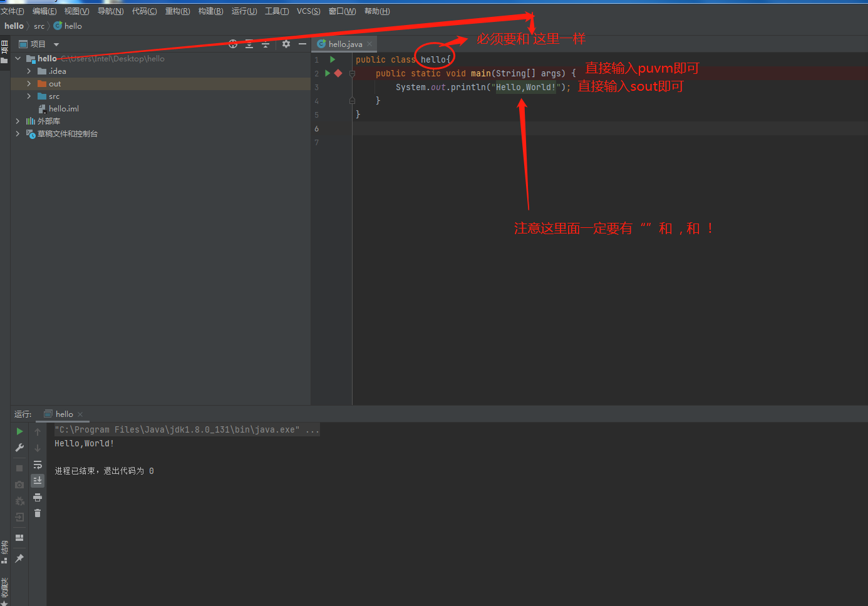Viewport: 868px width, 606px height.
Task: Close the hello run tab
Action: coord(80,414)
